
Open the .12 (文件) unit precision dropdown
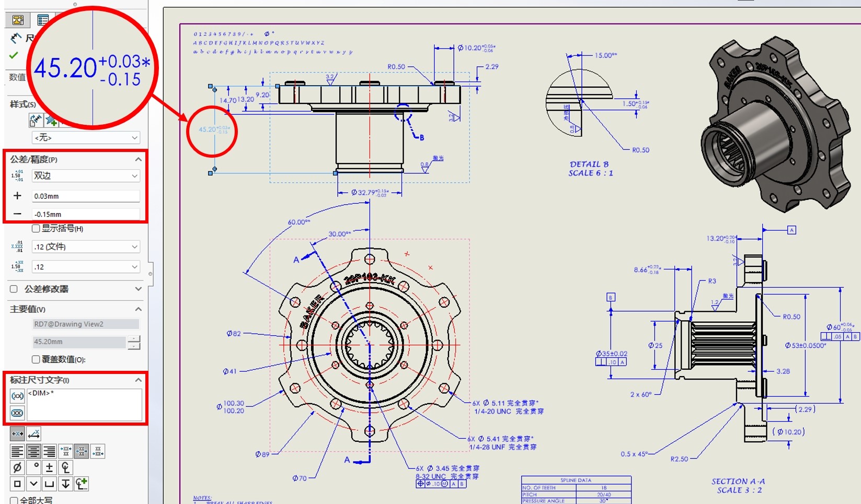click(86, 247)
